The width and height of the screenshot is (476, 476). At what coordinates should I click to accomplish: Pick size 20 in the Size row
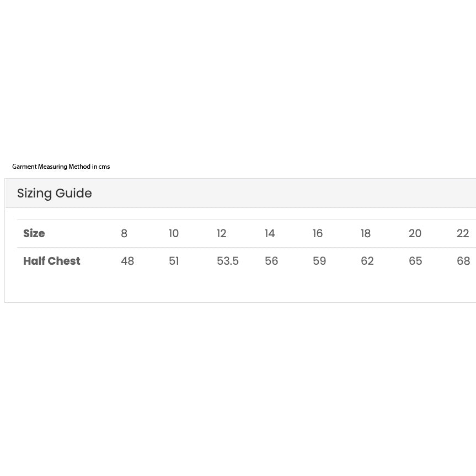(415, 233)
